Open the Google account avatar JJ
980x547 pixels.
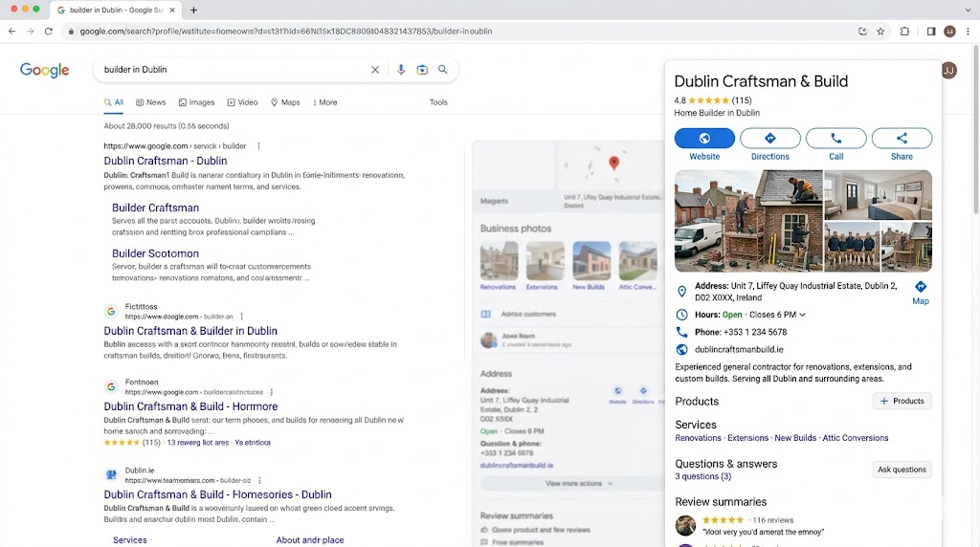pyautogui.click(x=948, y=71)
